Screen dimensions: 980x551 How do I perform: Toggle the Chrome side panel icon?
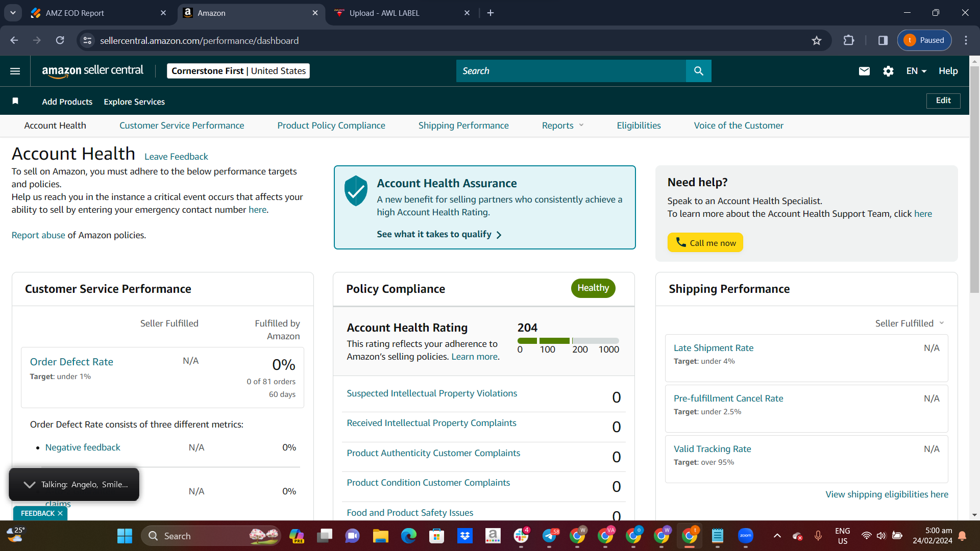tap(883, 40)
